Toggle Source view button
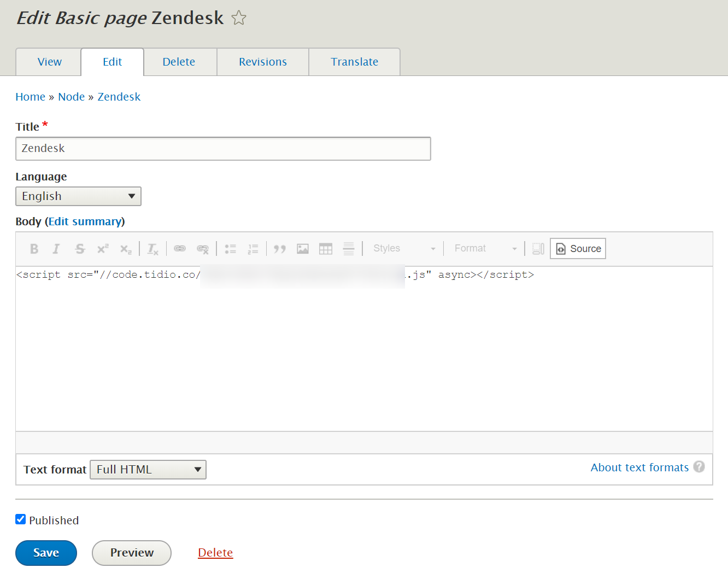Screen dimensions: 728x579 click(x=578, y=249)
